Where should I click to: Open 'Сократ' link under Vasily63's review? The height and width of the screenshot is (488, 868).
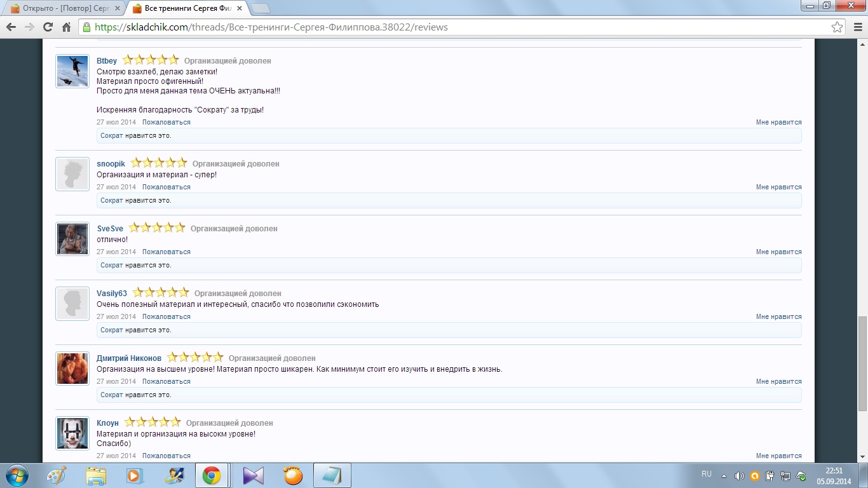pos(112,330)
